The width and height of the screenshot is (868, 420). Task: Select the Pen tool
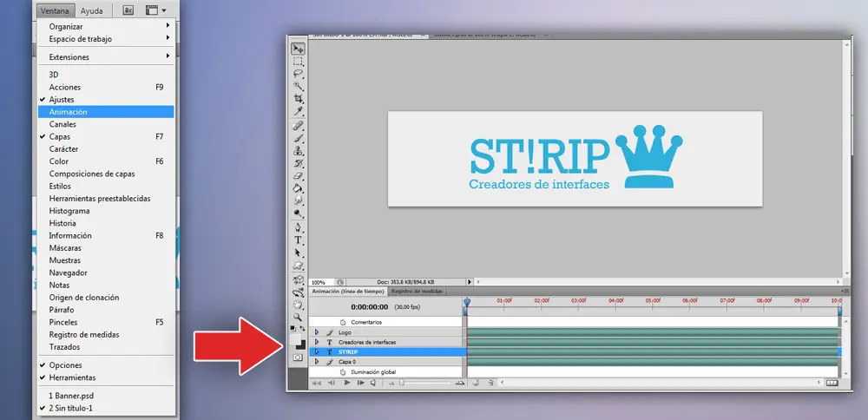299,227
